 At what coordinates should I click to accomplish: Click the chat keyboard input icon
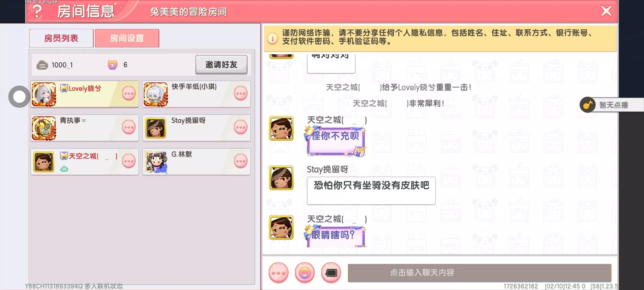[331, 273]
